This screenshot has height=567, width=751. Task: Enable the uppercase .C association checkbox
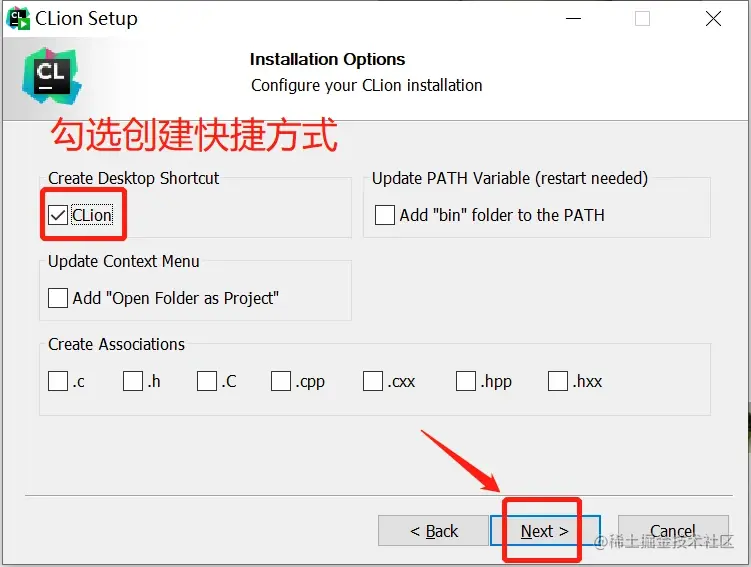pos(207,381)
